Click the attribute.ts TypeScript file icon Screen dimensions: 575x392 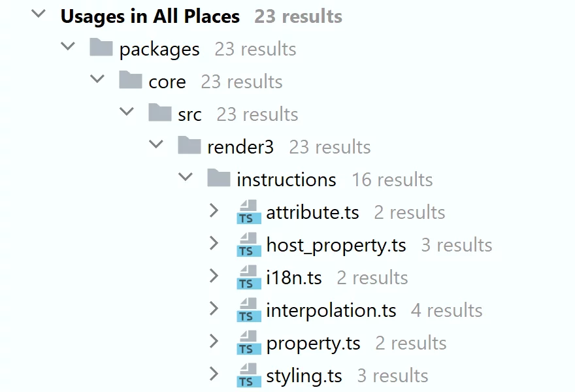249,212
